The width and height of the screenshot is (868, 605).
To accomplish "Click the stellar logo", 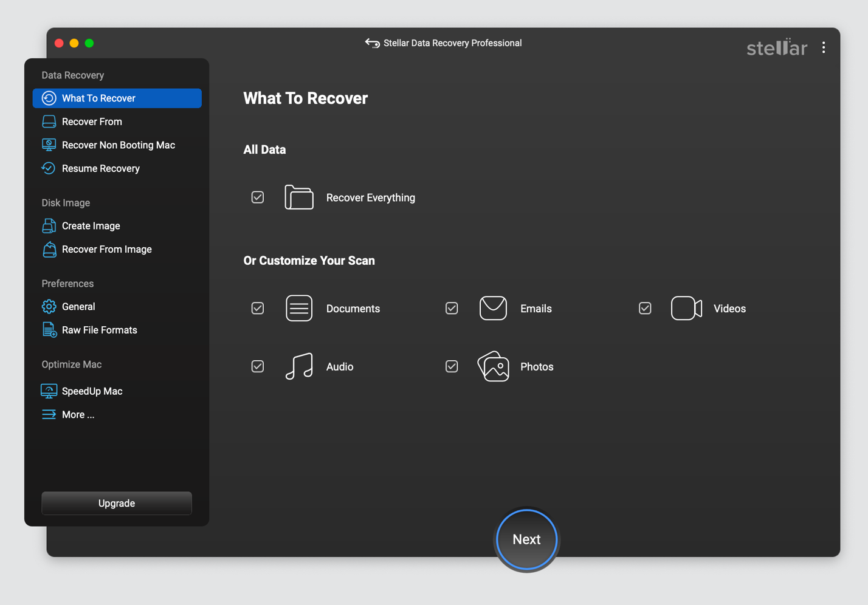I will point(777,47).
